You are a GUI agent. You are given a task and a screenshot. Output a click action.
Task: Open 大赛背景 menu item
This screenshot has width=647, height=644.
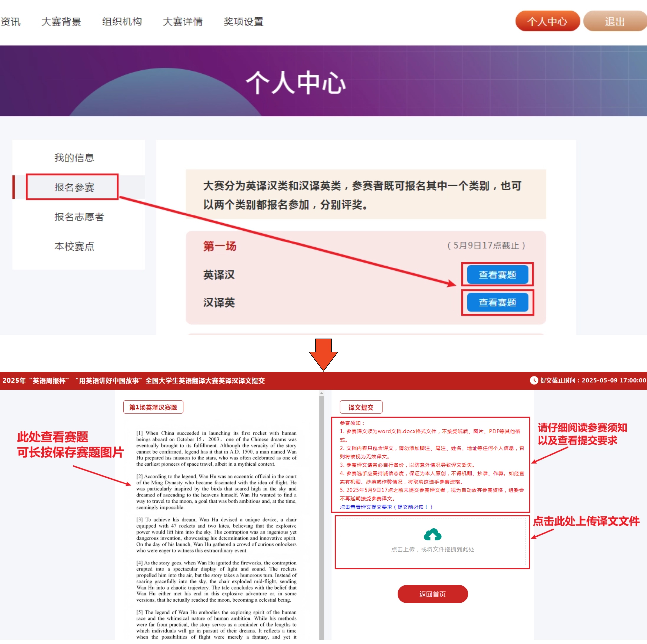click(61, 22)
